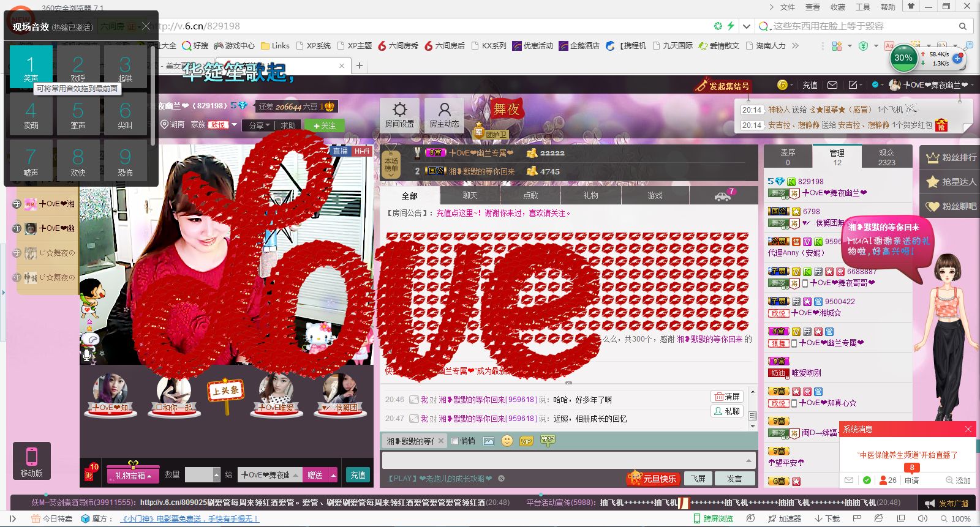The height and width of the screenshot is (527, 980).
Task: Close the 系统消息 system message popup
Action: [968, 429]
